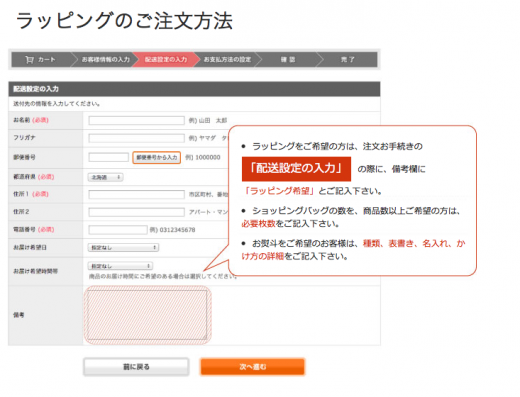Viewport: 520px width, 397px height.
Task: Click the お名前 input field
Action: pyautogui.click(x=136, y=120)
